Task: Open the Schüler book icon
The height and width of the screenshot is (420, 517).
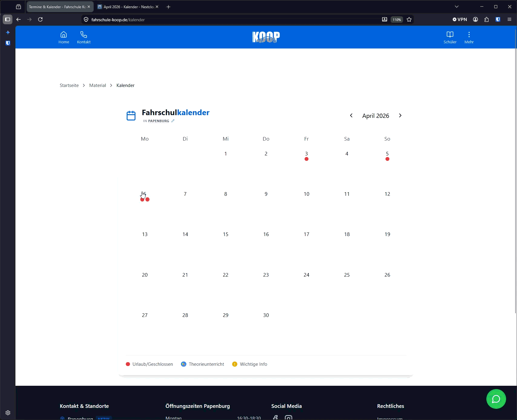Action: (450, 38)
